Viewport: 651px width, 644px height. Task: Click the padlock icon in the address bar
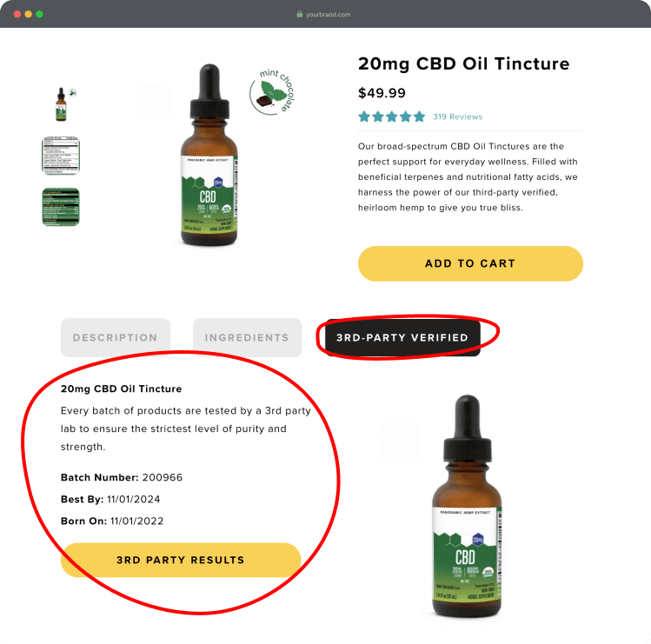coord(299,14)
